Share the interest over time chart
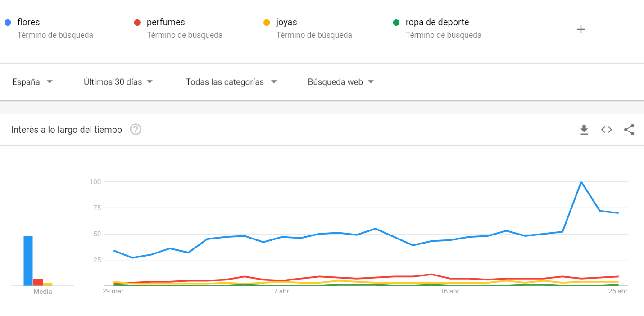The image size is (644, 316). (x=629, y=130)
